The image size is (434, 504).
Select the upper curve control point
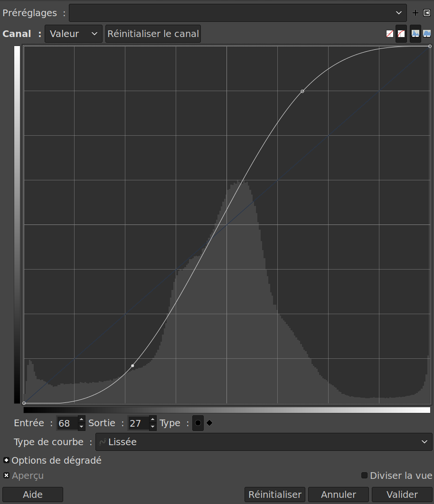pyautogui.click(x=302, y=91)
